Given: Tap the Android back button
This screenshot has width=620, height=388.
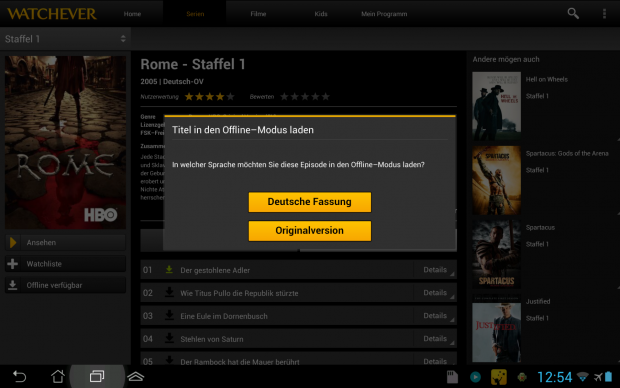Looking at the screenshot, I should point(19,376).
